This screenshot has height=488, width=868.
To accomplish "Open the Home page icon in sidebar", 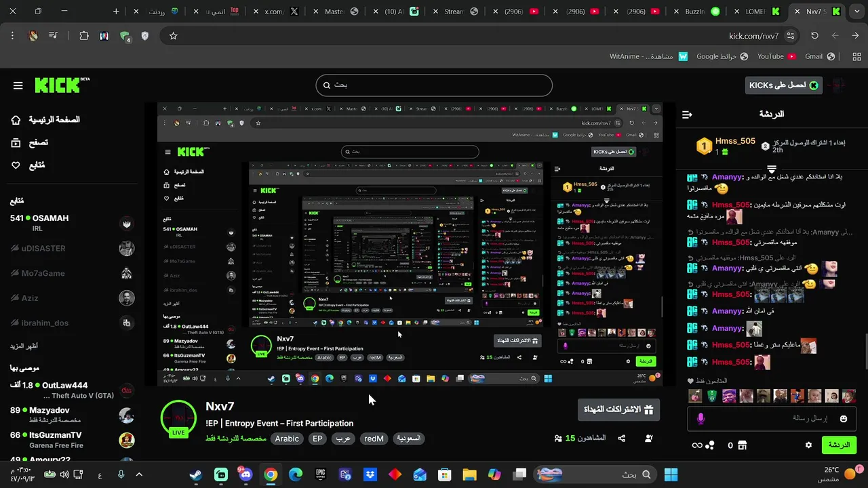I will 16,120.
